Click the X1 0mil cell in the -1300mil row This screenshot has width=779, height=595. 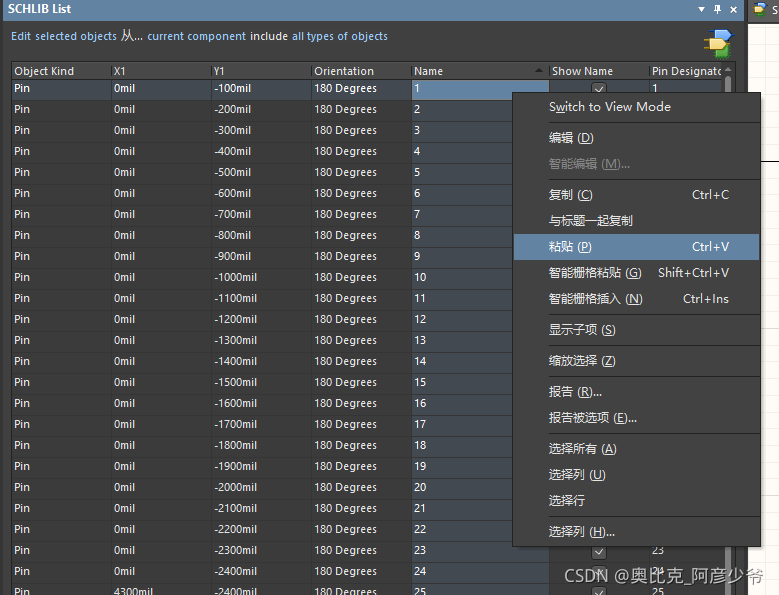tap(161, 340)
